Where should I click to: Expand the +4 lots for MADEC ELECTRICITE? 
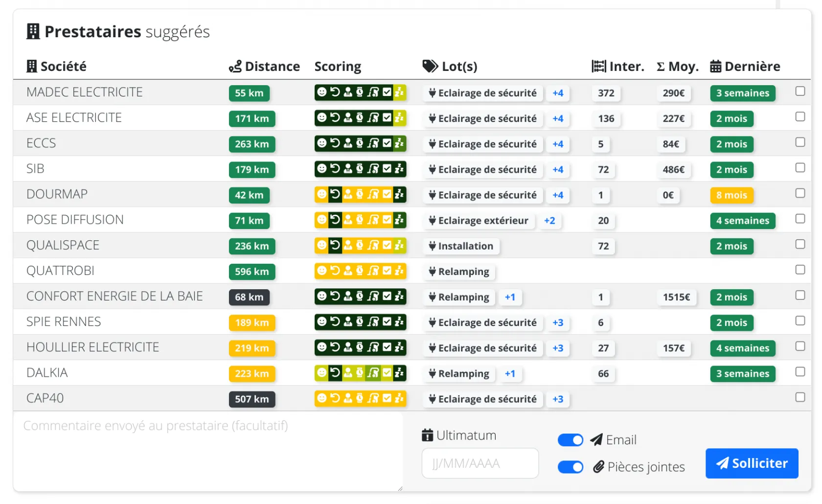(558, 93)
